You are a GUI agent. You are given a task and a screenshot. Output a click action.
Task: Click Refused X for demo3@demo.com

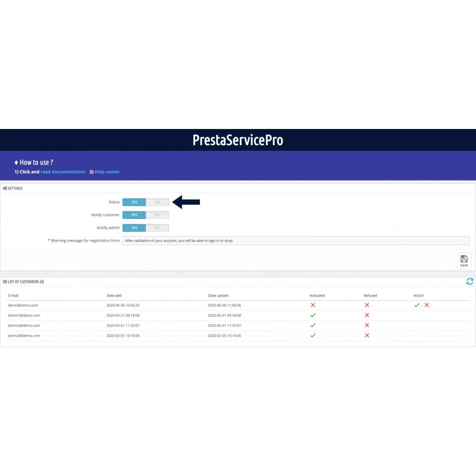pyautogui.click(x=367, y=336)
